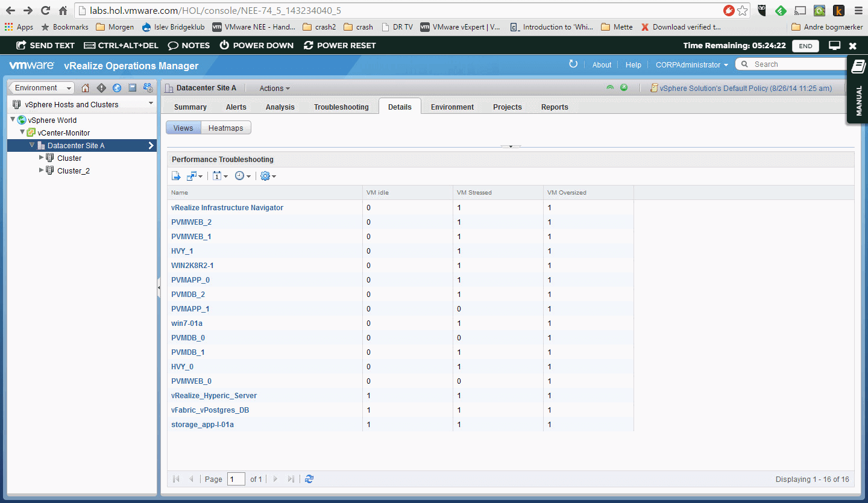Screen dimensions: 868x503
Task: Sort by the VM Stressed column header
Action: tap(474, 193)
